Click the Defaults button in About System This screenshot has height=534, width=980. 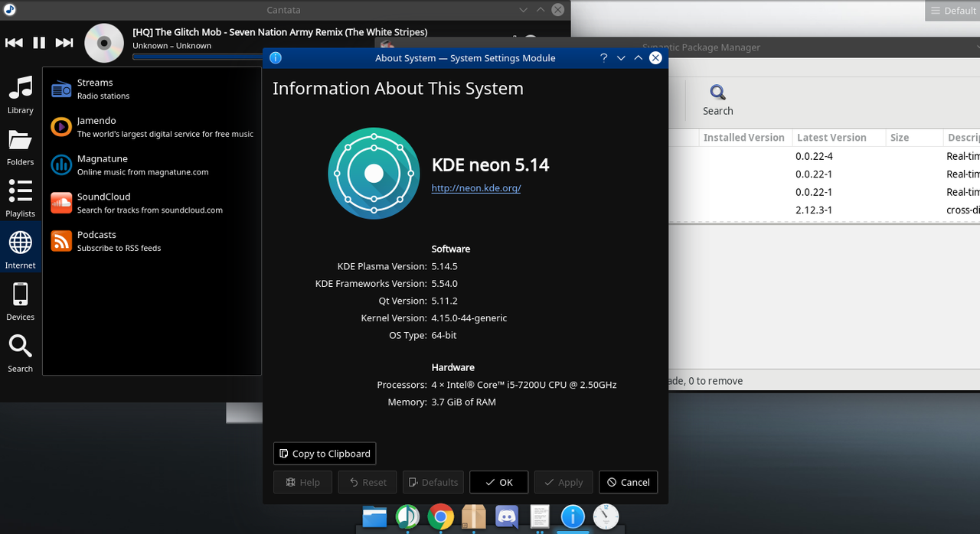[x=433, y=482]
